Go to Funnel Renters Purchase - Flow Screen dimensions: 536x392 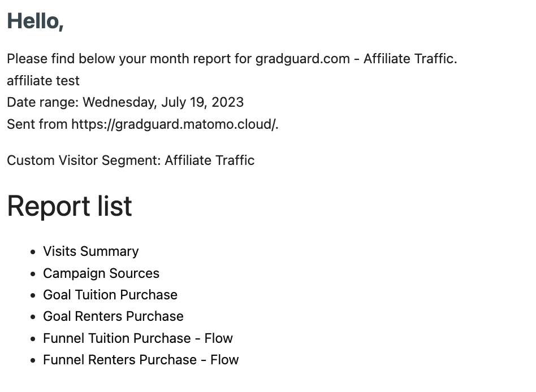pyautogui.click(x=141, y=360)
